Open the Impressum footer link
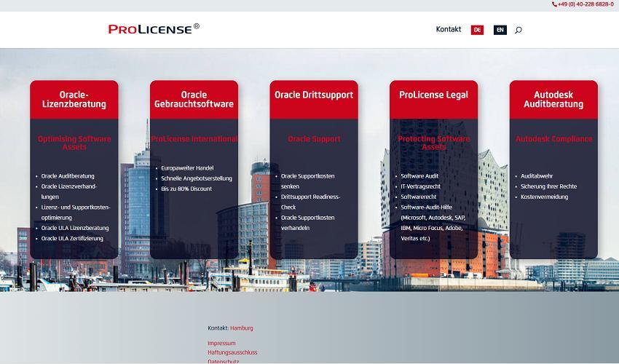 coord(221,344)
